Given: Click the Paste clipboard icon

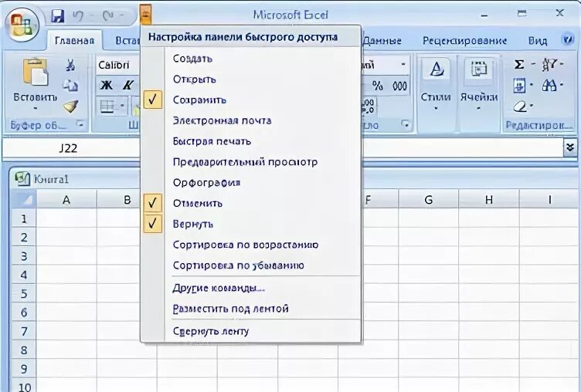Looking at the screenshot, I should [x=35, y=73].
